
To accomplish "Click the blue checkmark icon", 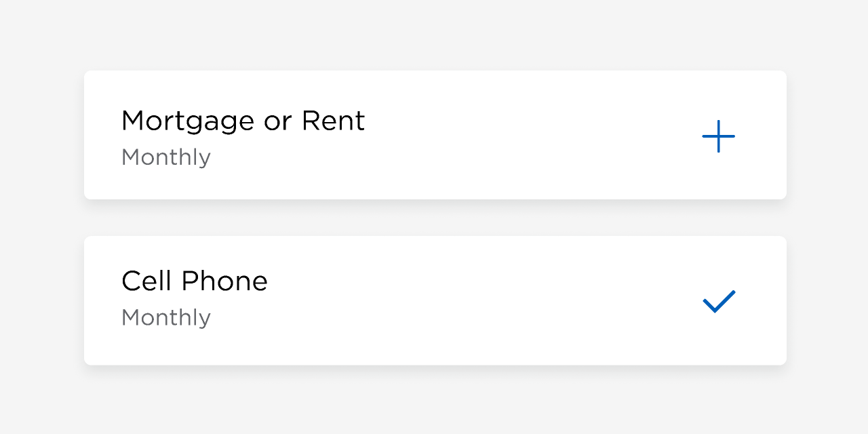I will 719,301.
